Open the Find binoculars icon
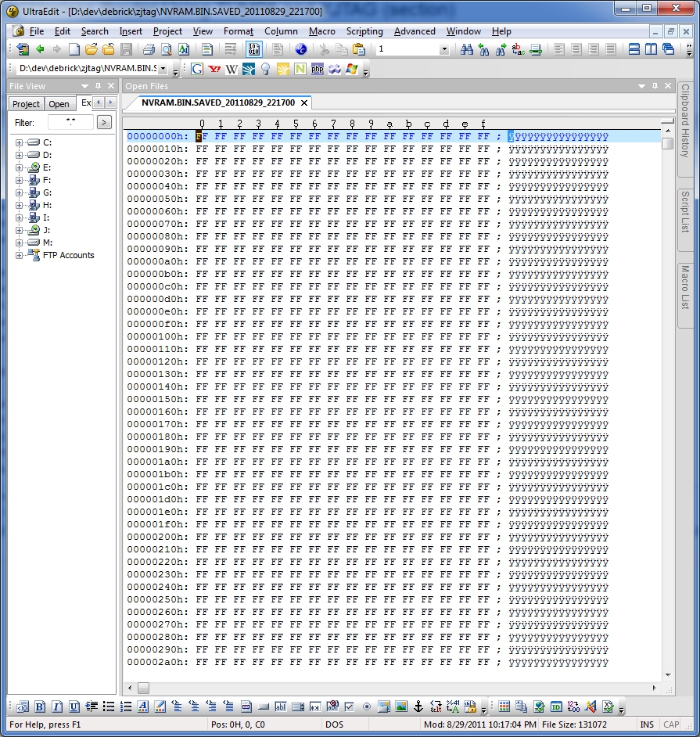 tap(466, 49)
